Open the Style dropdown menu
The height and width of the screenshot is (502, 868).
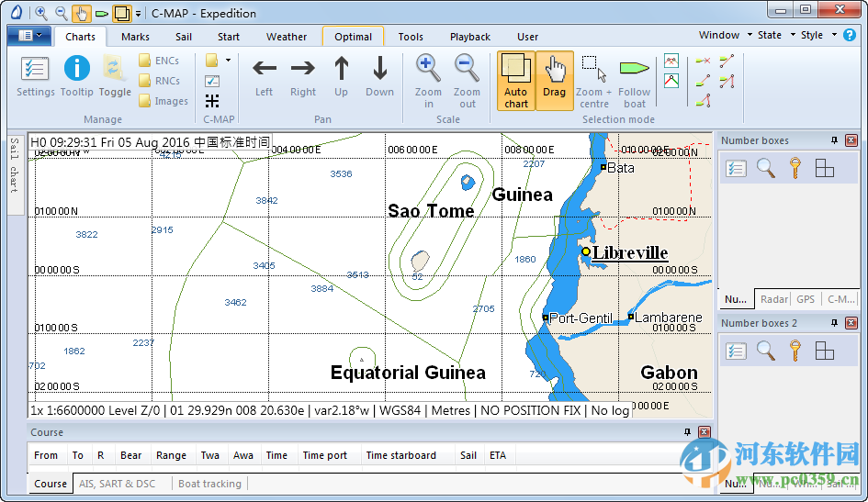(x=818, y=35)
